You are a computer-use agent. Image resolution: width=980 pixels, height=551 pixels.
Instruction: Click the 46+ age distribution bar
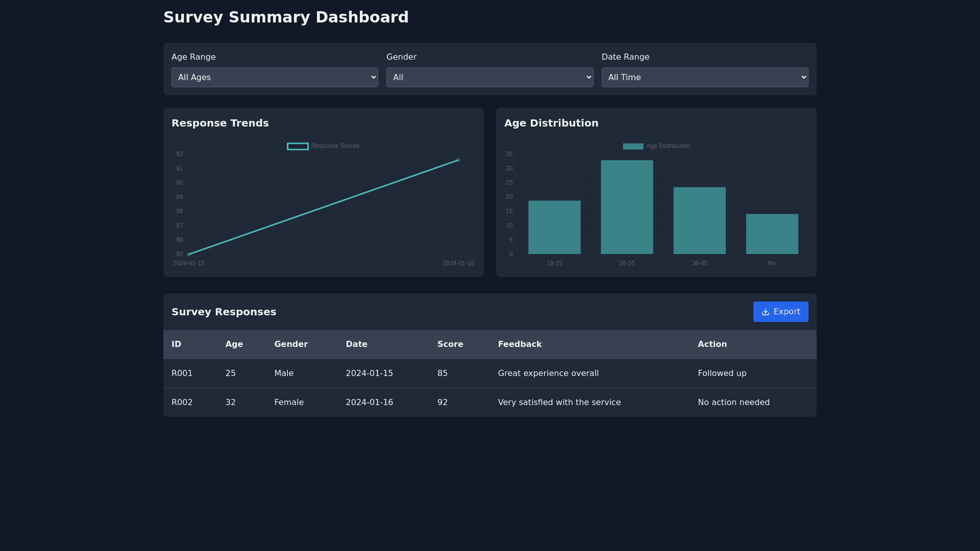772,234
